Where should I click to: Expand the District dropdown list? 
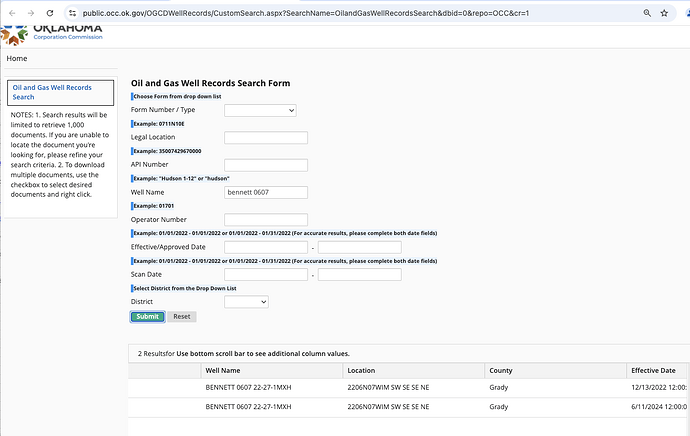pos(246,301)
